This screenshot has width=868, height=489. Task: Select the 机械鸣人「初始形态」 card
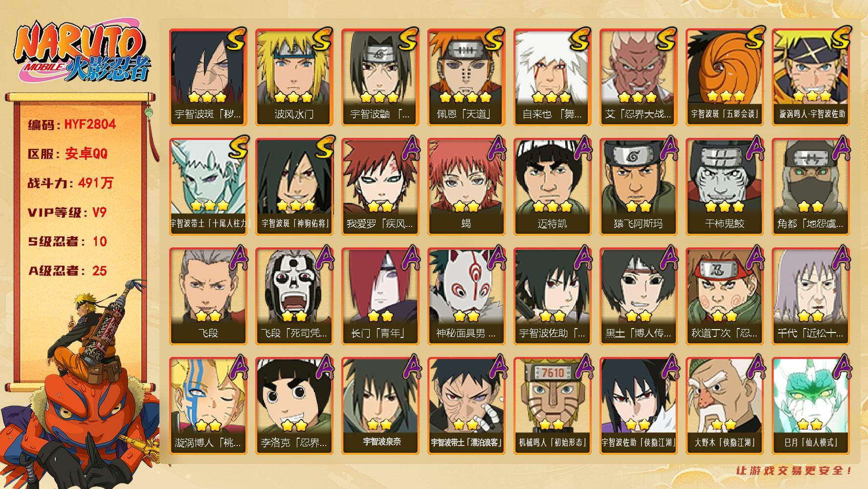[x=552, y=406]
